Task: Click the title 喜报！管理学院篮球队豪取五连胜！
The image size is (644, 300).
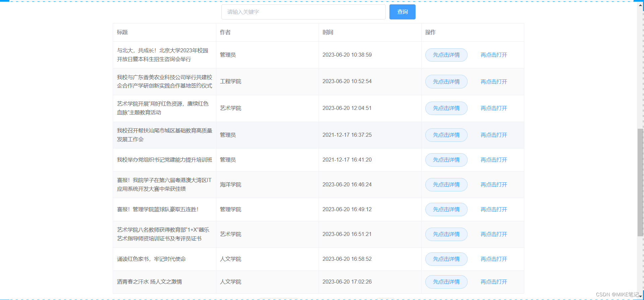Action: 158,209
